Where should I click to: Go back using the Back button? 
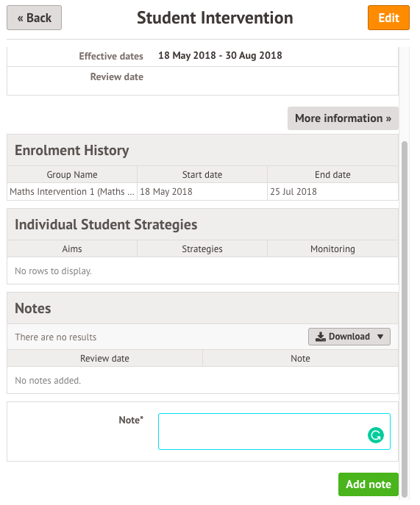pyautogui.click(x=34, y=18)
